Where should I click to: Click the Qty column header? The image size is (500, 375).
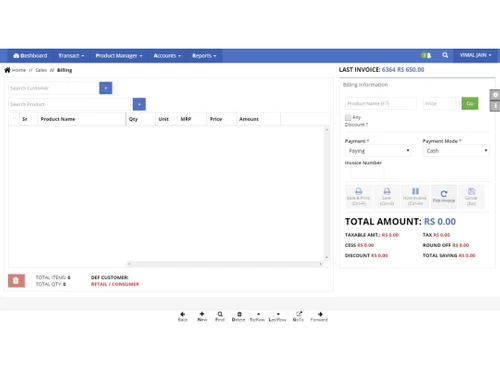click(x=141, y=119)
